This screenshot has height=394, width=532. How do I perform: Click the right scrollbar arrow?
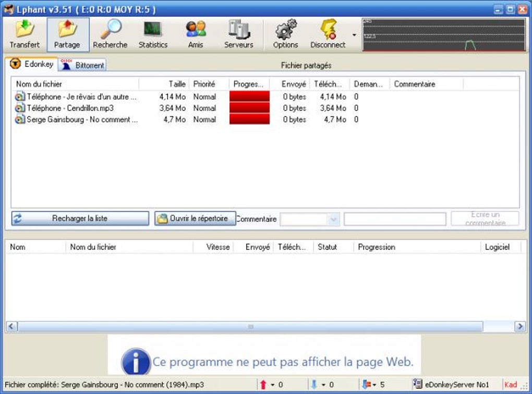pyautogui.click(x=520, y=327)
